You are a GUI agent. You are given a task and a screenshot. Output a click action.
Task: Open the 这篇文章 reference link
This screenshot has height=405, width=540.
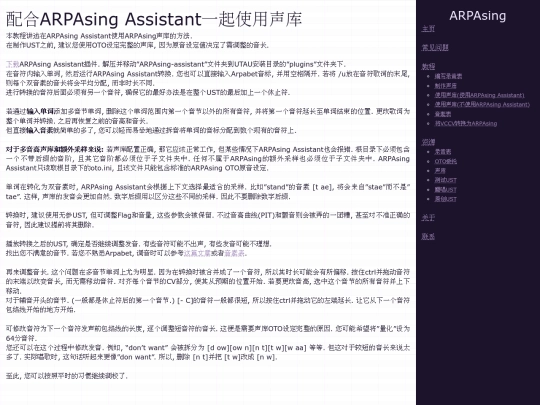tap(197, 253)
